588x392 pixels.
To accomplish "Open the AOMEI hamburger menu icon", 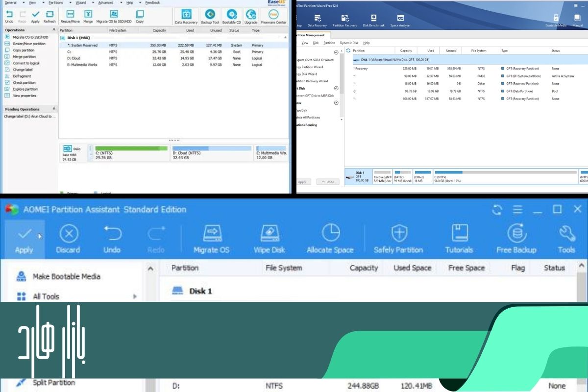I will [517, 210].
